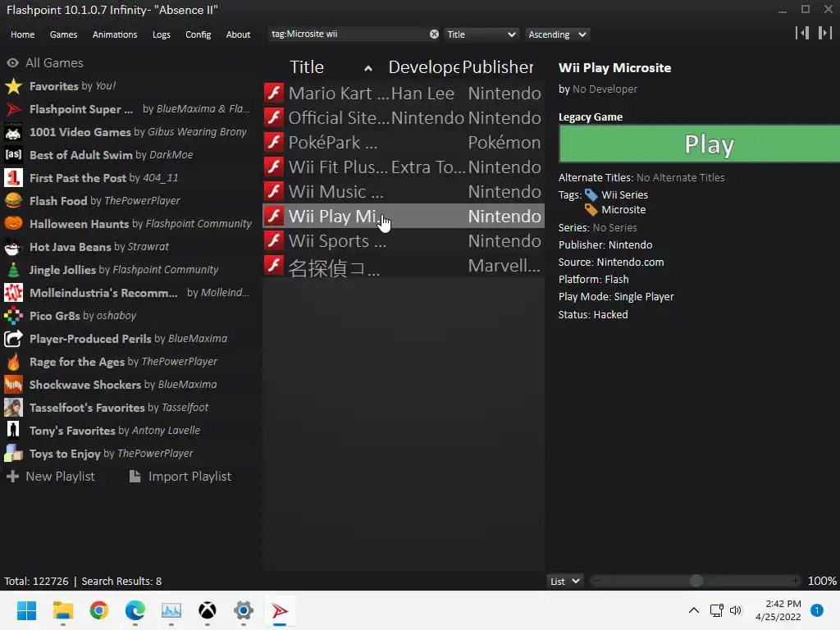Clear the search with the X icon
The width and height of the screenshot is (840, 630).
(x=434, y=34)
